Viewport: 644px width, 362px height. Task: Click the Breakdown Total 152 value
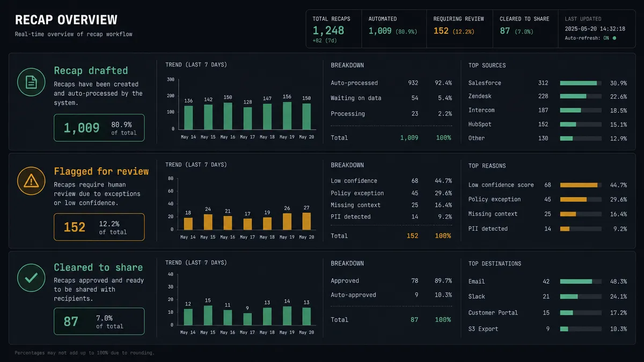click(x=412, y=236)
